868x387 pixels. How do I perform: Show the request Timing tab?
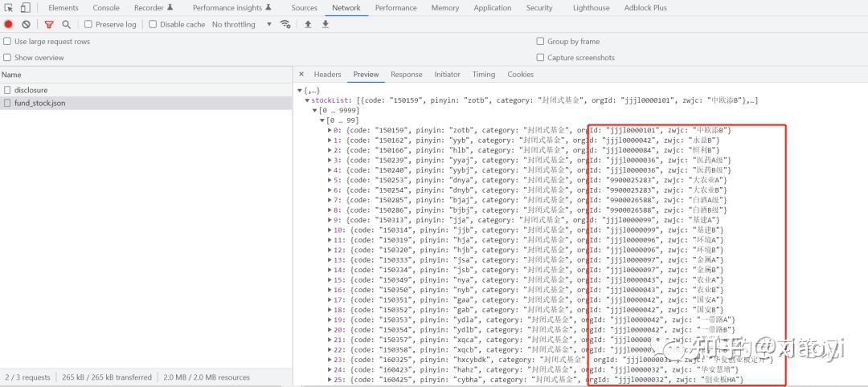(484, 74)
